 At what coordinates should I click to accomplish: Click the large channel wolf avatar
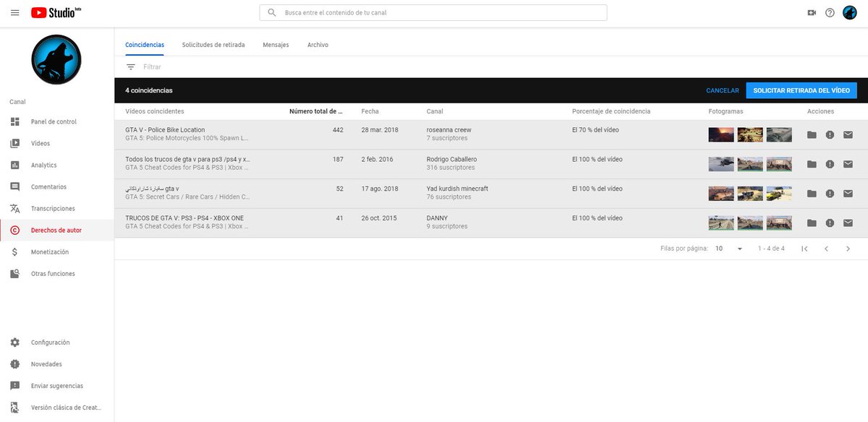pyautogui.click(x=56, y=59)
